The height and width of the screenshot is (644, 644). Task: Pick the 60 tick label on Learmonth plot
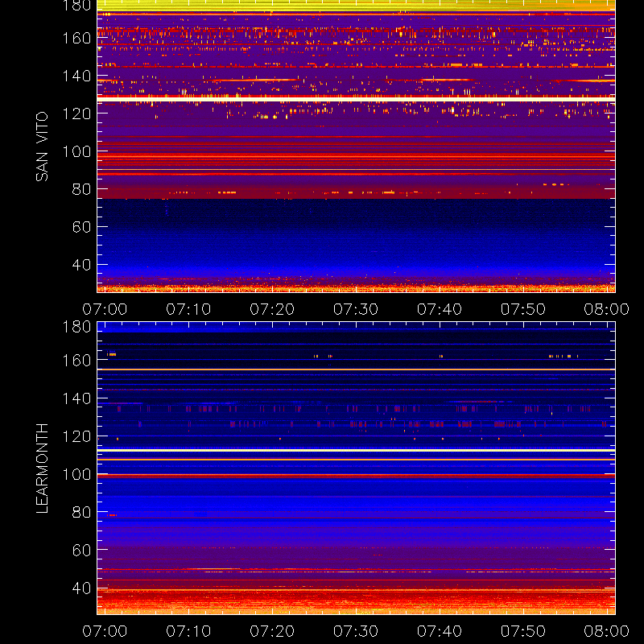point(81,550)
